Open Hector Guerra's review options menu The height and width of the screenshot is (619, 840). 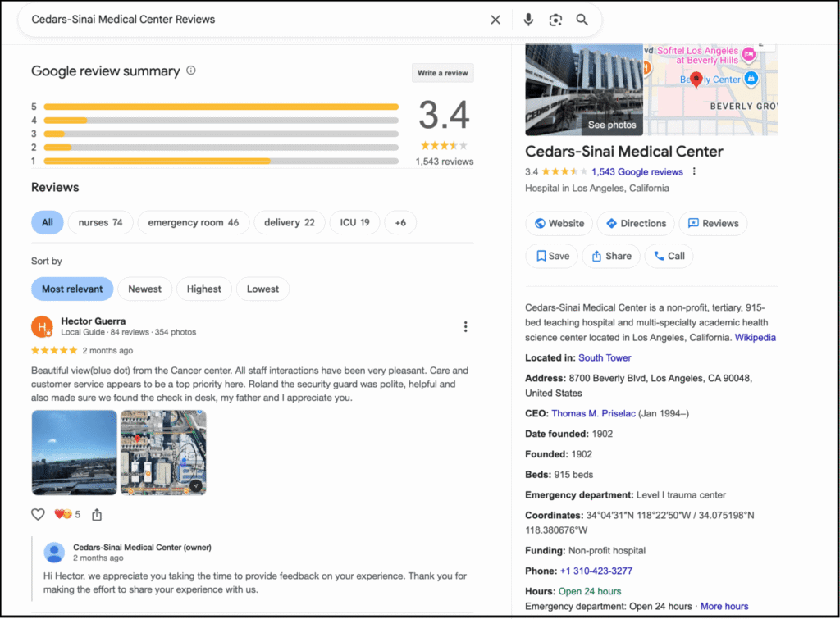[x=466, y=326]
